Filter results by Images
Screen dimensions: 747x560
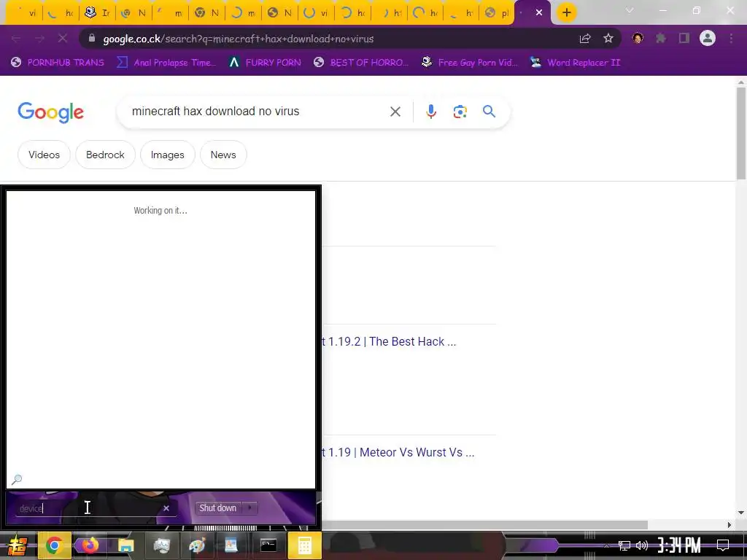[167, 155]
